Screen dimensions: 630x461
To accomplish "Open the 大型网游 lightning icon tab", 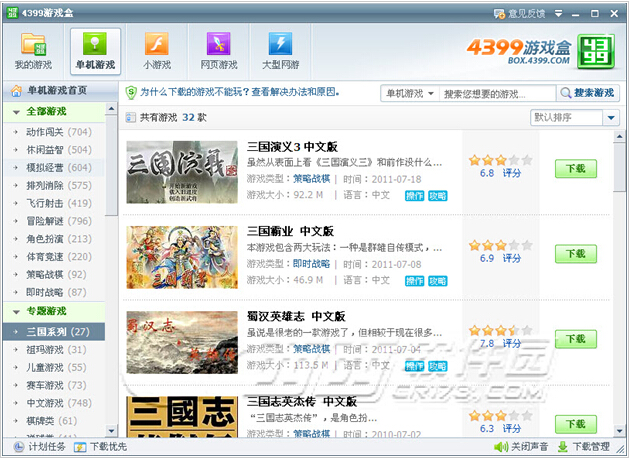I will (280, 43).
